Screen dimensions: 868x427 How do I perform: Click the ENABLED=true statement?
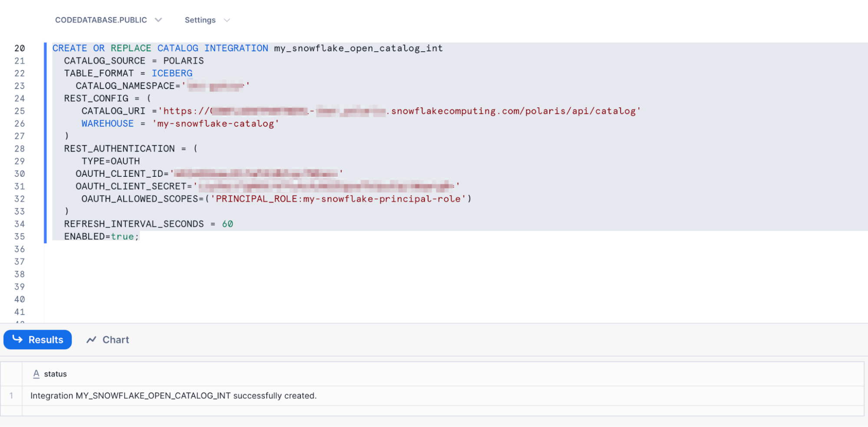[101, 237]
